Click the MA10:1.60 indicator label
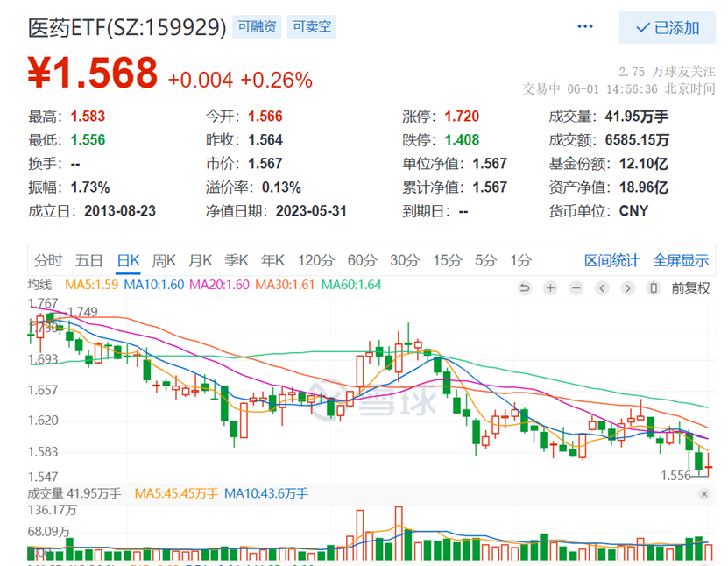 (153, 285)
